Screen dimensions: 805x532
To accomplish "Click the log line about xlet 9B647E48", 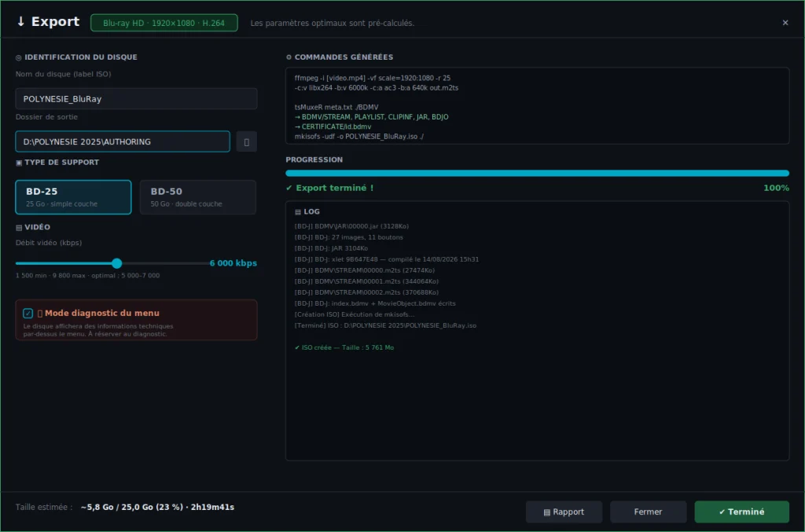I will (387, 259).
